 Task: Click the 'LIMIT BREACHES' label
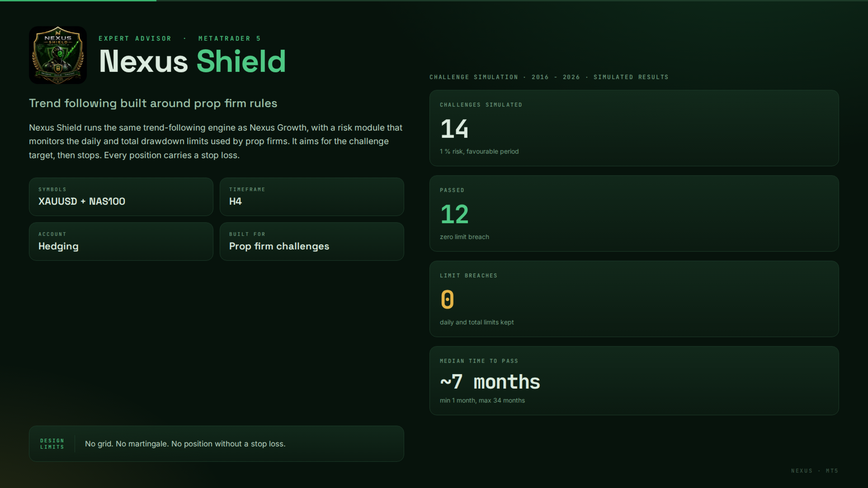[468, 276]
